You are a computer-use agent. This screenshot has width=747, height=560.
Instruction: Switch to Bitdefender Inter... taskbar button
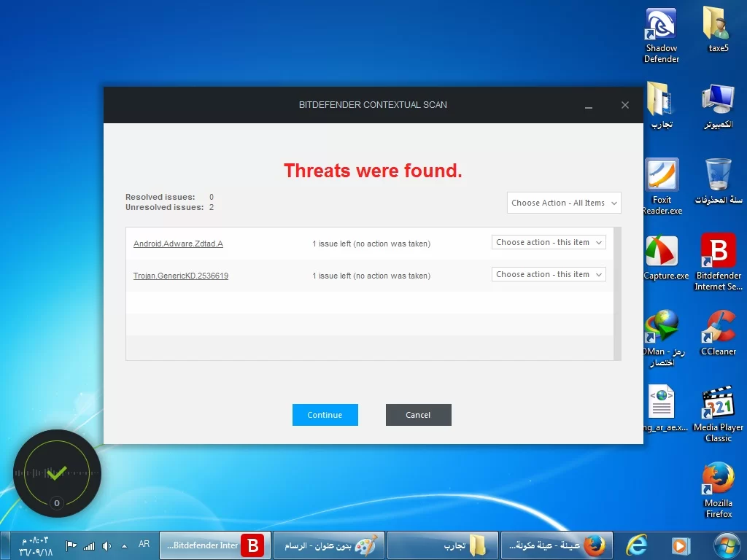(215, 545)
